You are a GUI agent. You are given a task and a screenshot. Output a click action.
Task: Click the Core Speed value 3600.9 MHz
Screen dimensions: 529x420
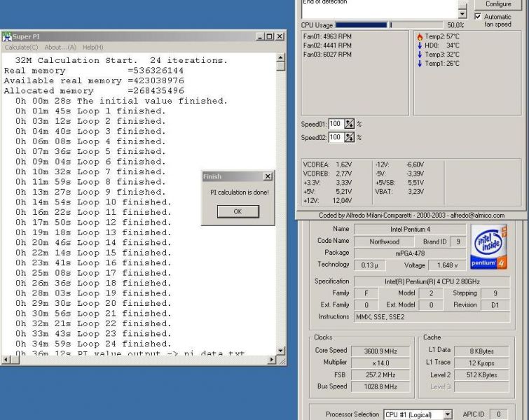[x=380, y=351]
